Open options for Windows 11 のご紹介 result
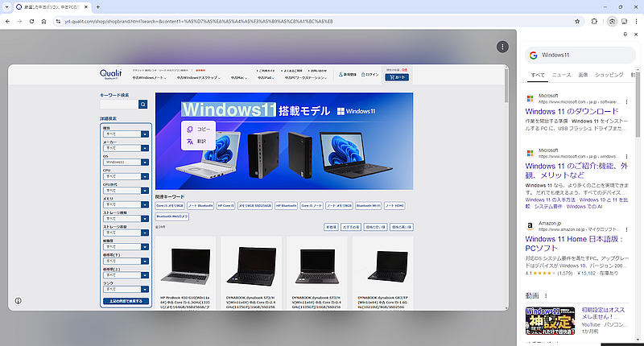644x346 pixels. (x=626, y=156)
